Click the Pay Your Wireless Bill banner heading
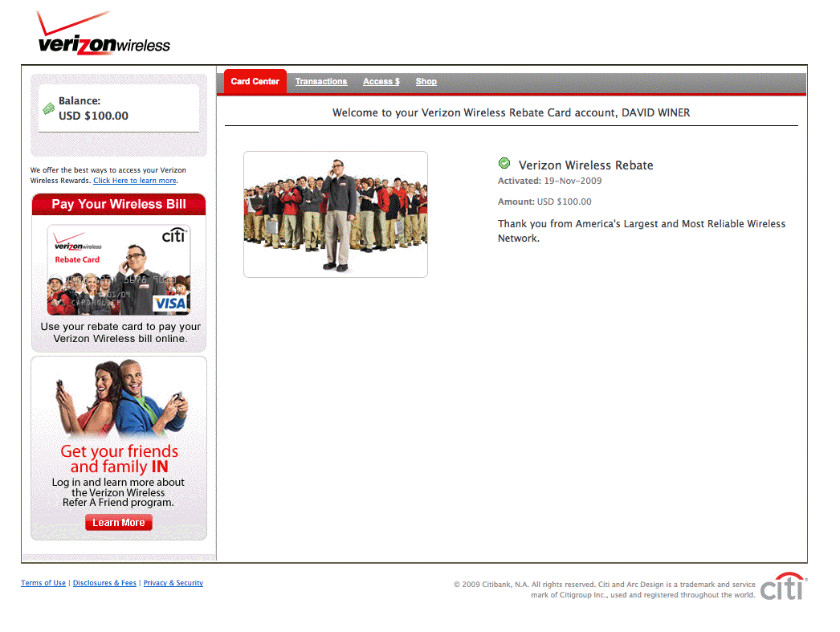 [119, 205]
